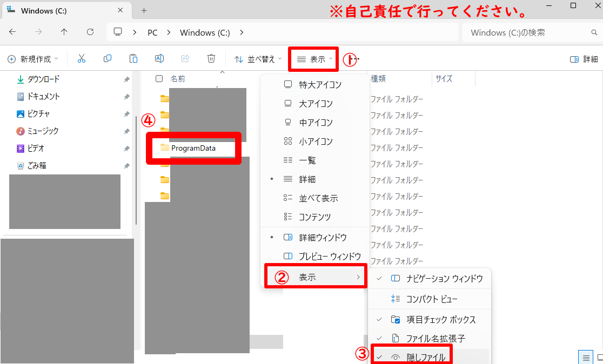Viewport: 603px width, 364px height.
Task: Choose Large icons (大アイコン)
Action: [x=314, y=103]
